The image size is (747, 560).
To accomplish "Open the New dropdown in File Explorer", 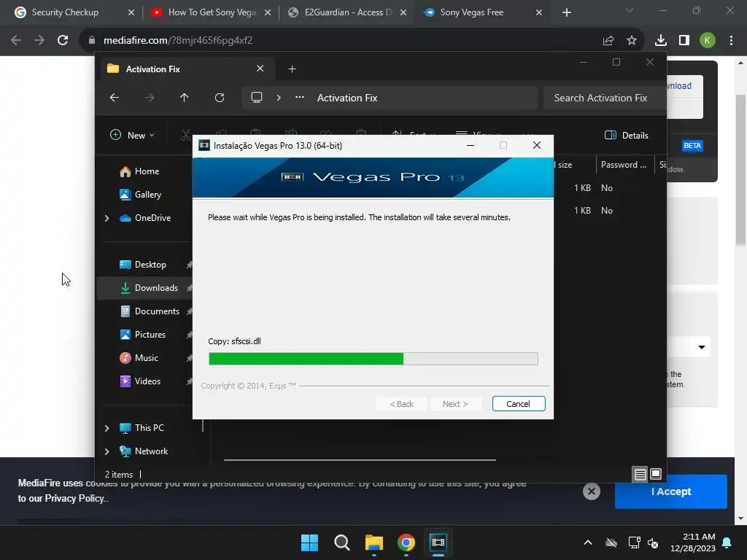I will tap(132, 135).
